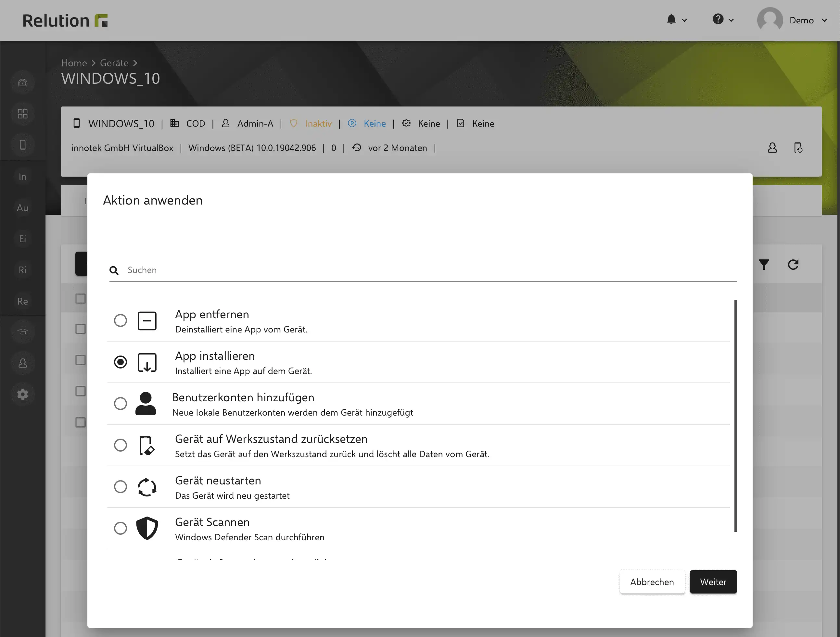Viewport: 840px width, 637px height.
Task: Click the Suchen search field
Action: (423, 270)
